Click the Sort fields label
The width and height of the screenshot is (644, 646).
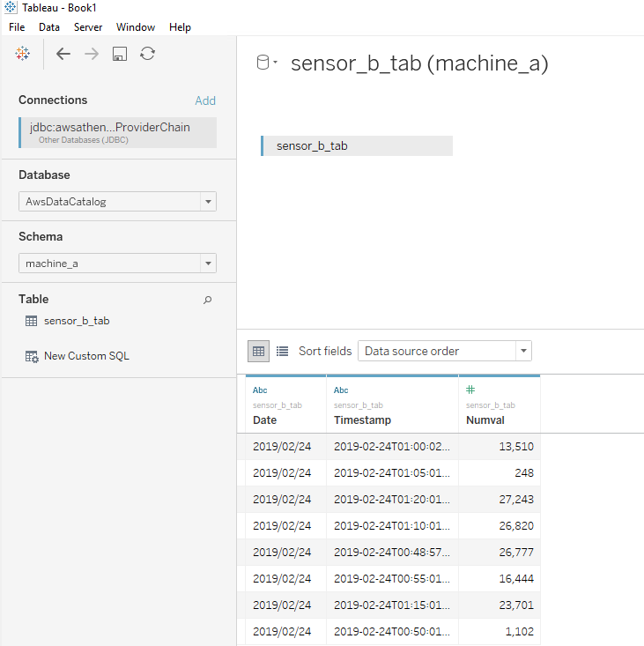(325, 351)
